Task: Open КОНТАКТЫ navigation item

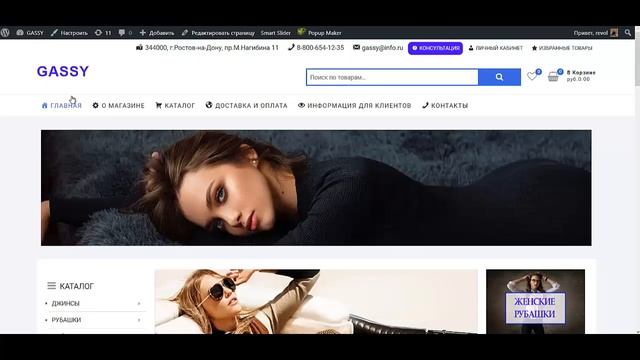Action: [x=445, y=105]
